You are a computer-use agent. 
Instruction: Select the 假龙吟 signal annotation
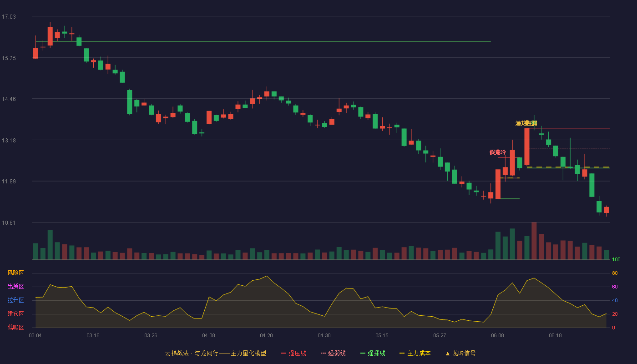497,152
